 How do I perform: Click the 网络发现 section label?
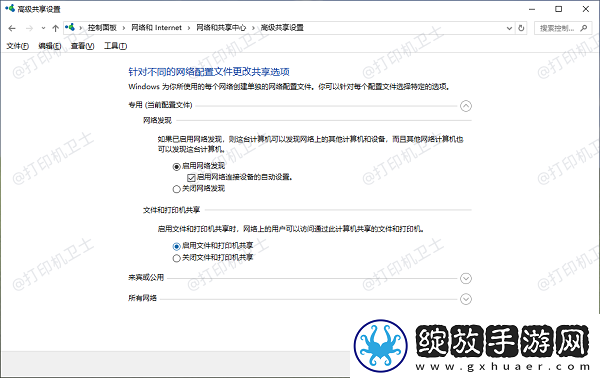[x=157, y=121]
